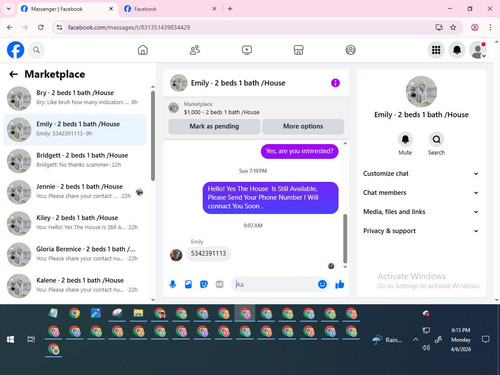500x375 pixels.
Task: Click the message input field
Action: click(x=275, y=284)
